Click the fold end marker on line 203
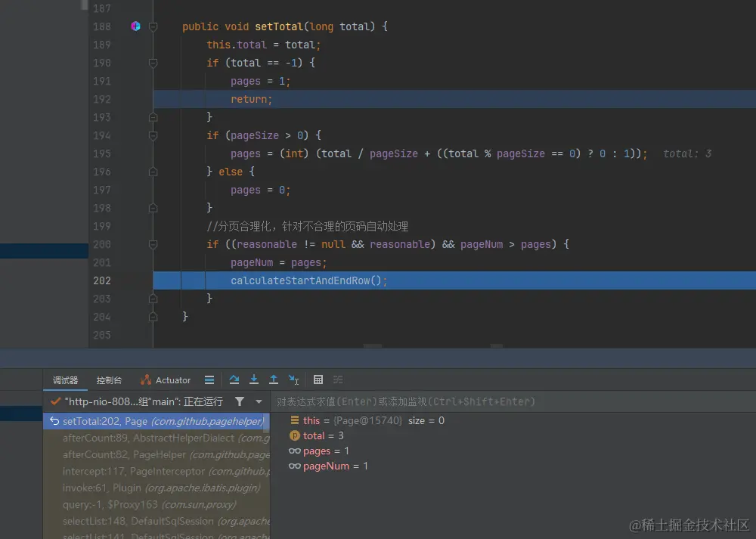Viewport: 756px width, 539px height. coord(153,299)
